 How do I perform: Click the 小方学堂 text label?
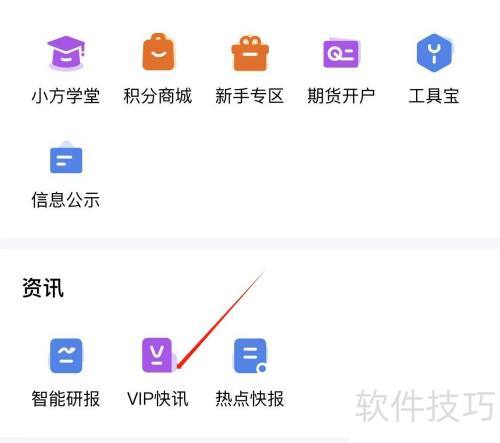pos(66,96)
